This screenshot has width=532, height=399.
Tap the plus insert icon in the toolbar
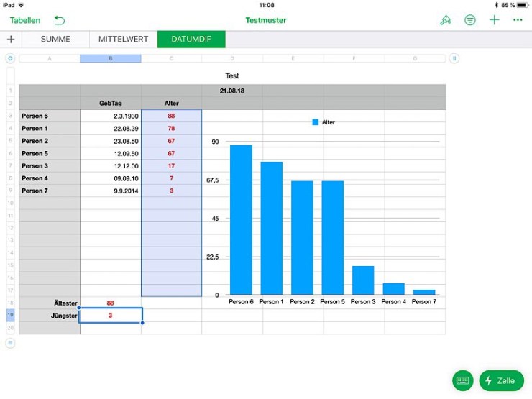[494, 20]
